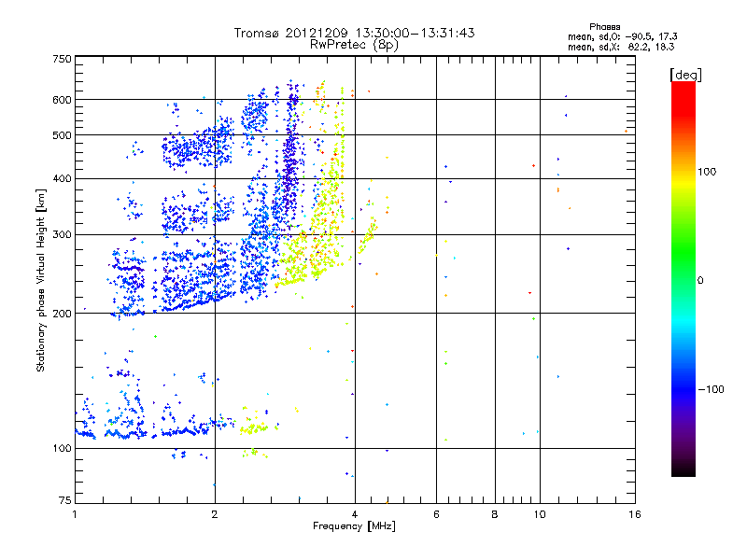Image resolution: width=747 pixels, height=560 pixels.
Task: Click the '[deg]' colorbar unit label
Action: click(x=685, y=75)
